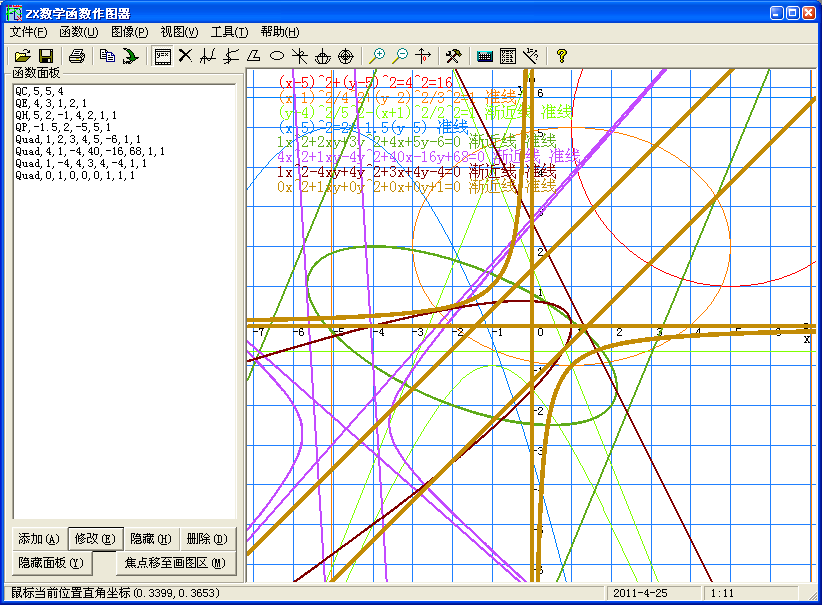Viewport: 822px width, 605px height.
Task: Open the 文件(F) menu
Action: (x=28, y=32)
